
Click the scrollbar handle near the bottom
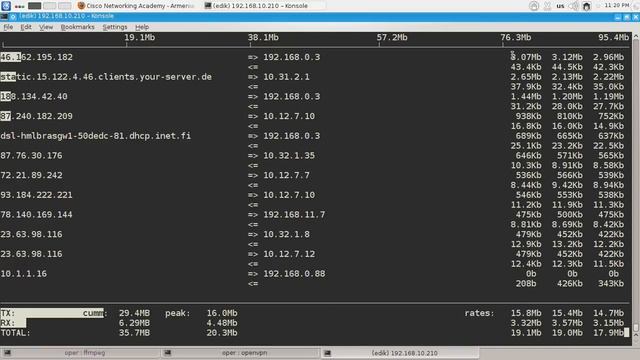(636, 327)
